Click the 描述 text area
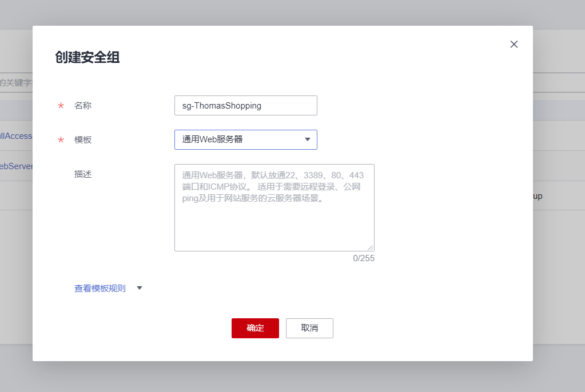Viewport: 585px width, 392px height. (x=274, y=208)
